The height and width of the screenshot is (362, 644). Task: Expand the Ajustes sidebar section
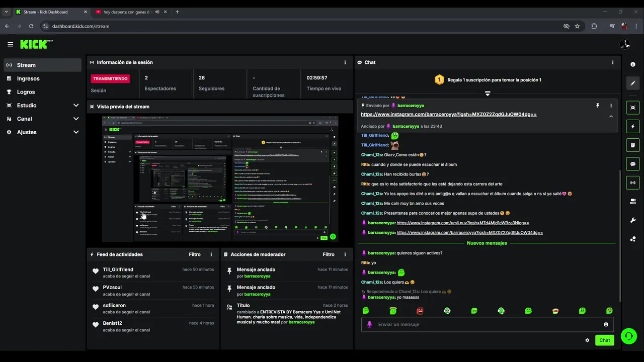[43, 132]
